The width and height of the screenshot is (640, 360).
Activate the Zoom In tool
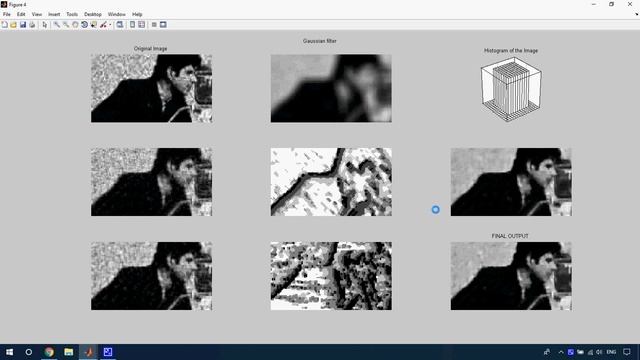57,25
